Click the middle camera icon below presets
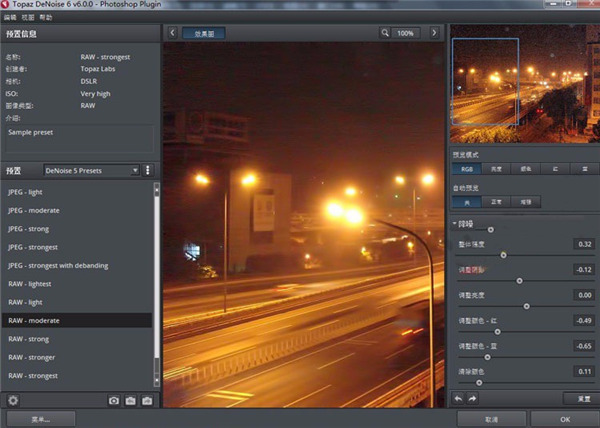This screenshot has height=428, width=600. tap(130, 401)
